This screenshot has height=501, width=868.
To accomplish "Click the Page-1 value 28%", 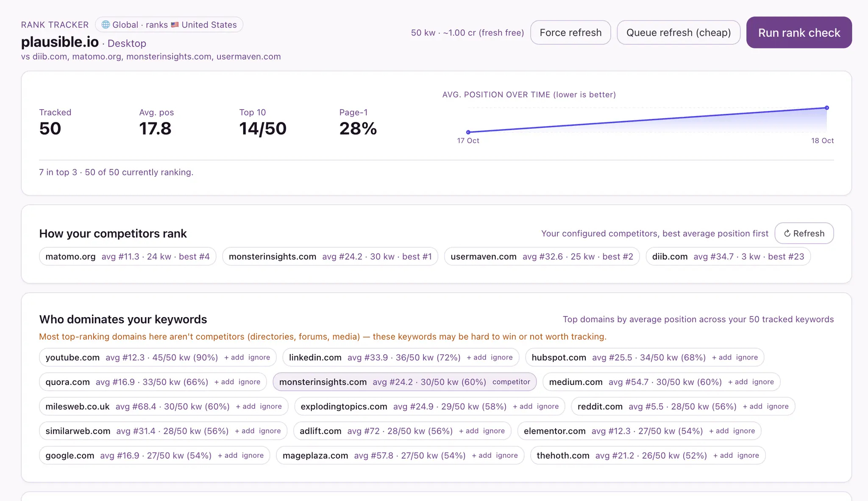I will point(358,129).
